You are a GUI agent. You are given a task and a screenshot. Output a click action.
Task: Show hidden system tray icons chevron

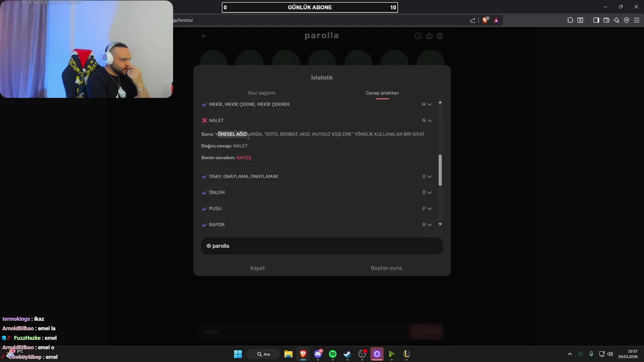point(570,354)
